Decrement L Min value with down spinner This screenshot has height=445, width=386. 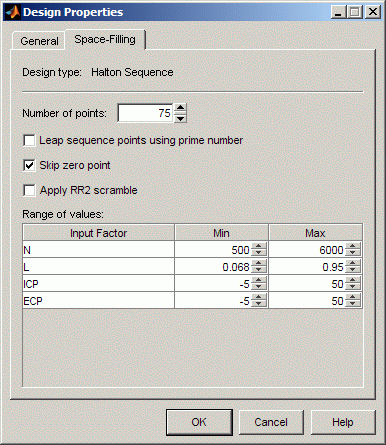[x=259, y=270]
